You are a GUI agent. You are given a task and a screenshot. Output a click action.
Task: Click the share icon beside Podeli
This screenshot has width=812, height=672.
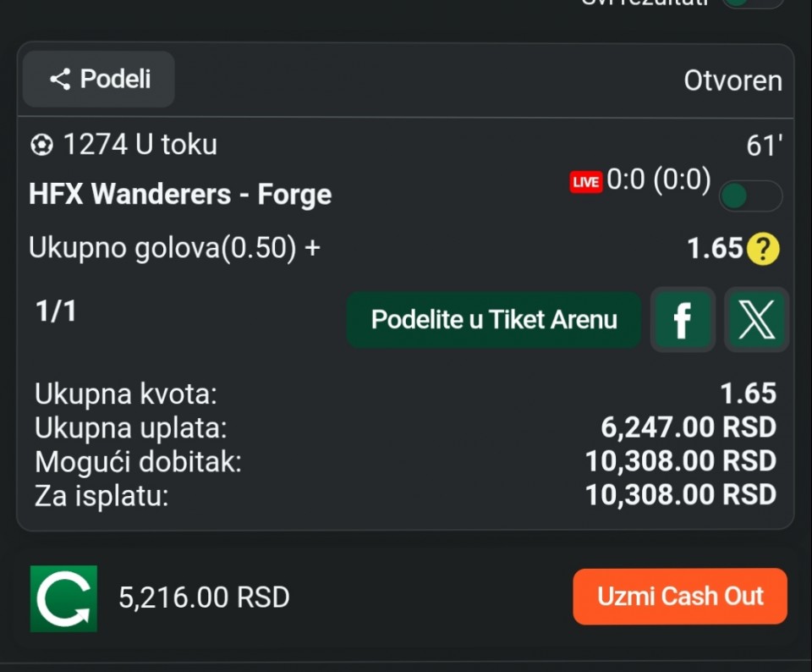(x=60, y=80)
